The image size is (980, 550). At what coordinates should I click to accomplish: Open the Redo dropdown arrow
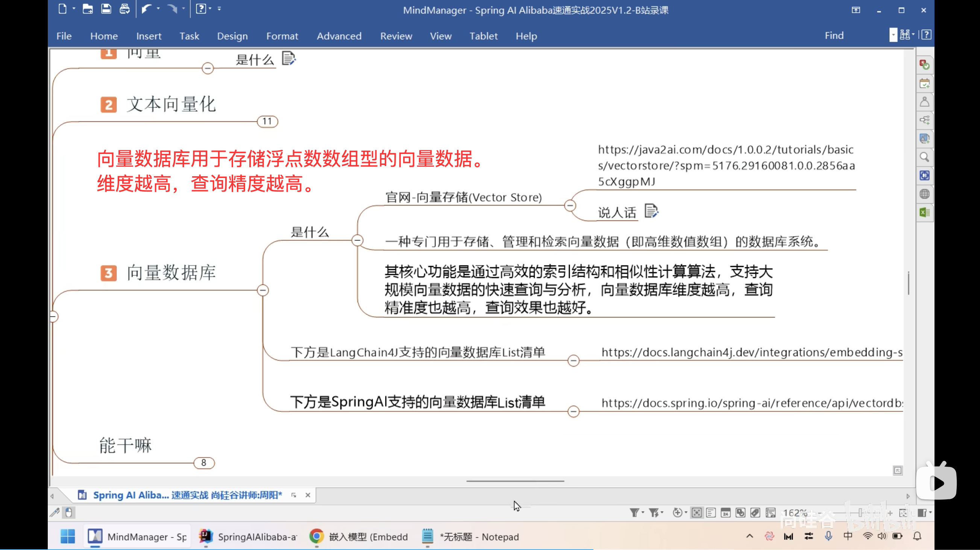(184, 9)
